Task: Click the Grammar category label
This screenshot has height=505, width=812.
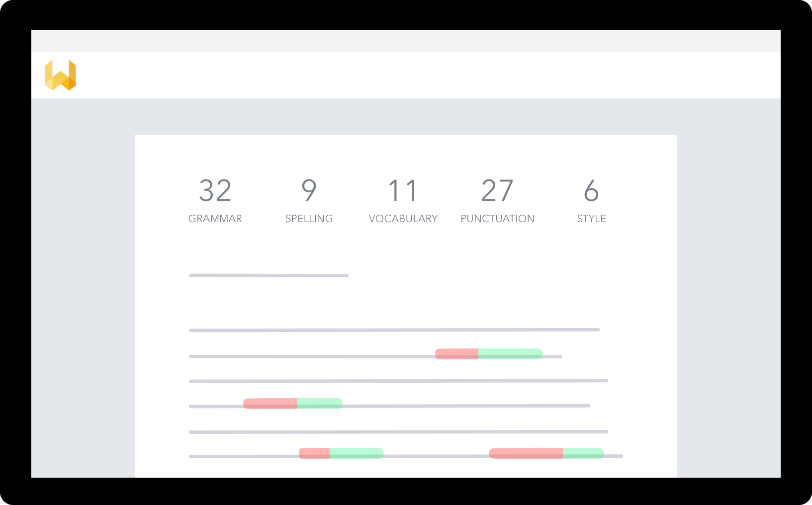Action: tap(215, 218)
